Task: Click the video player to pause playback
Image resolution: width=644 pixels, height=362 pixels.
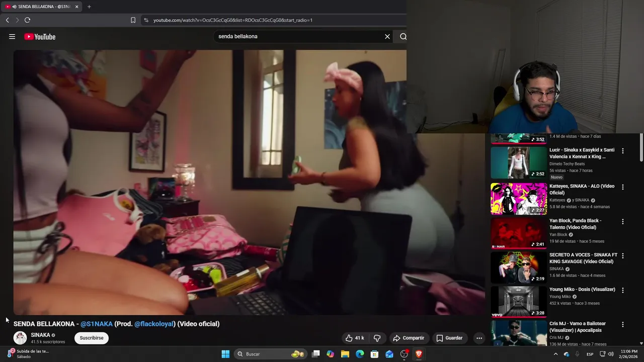Action: pos(249,182)
